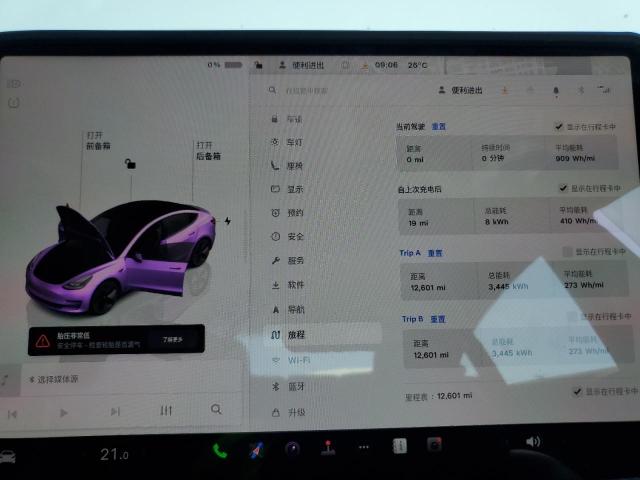Toggle 显示在行程卡中 checkbox beside odometer 里程表
Screen dimensions: 640x480
[575, 391]
